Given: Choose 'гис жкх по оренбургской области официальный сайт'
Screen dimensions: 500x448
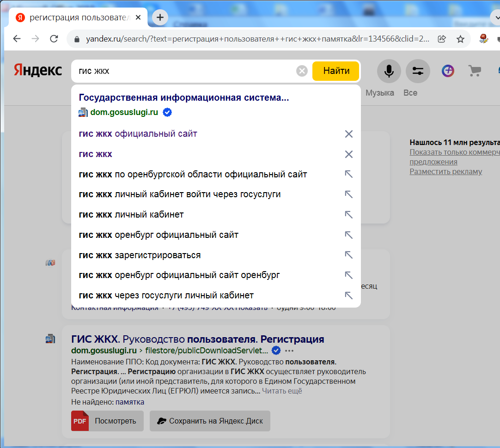Looking at the screenshot, I should [x=193, y=174].
